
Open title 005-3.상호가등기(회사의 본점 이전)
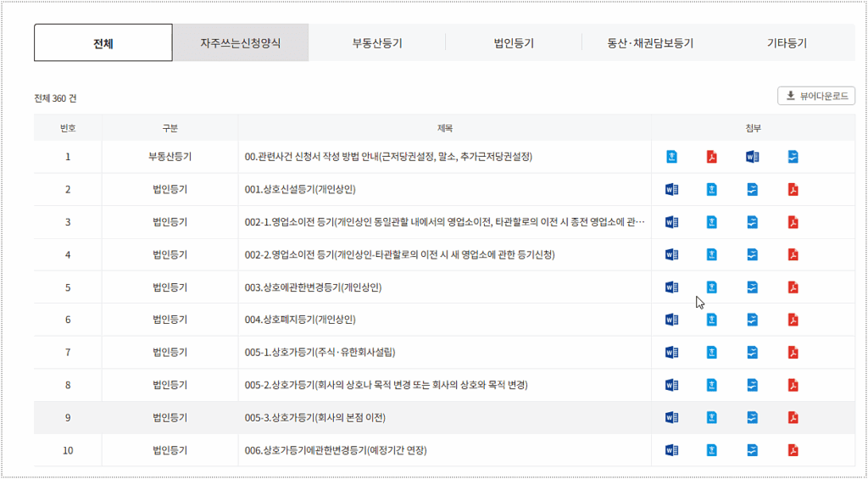point(314,417)
